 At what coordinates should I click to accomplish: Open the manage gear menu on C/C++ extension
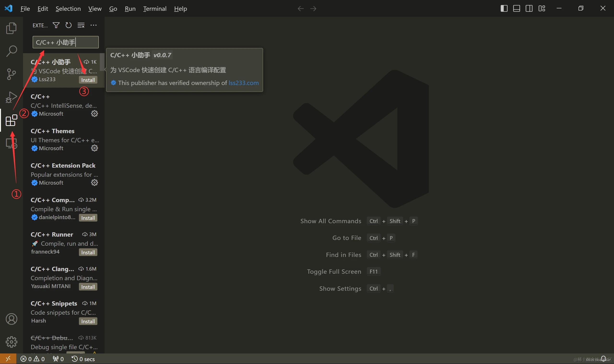tap(94, 113)
